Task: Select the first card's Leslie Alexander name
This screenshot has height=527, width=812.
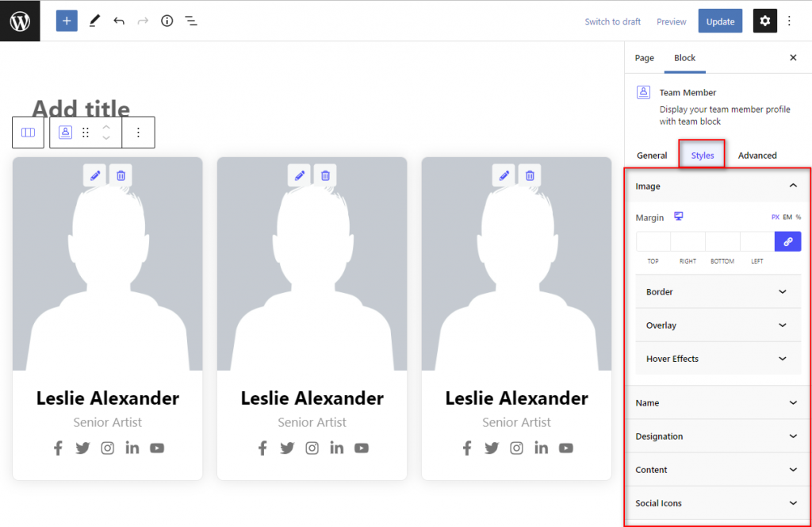Action: [x=108, y=398]
